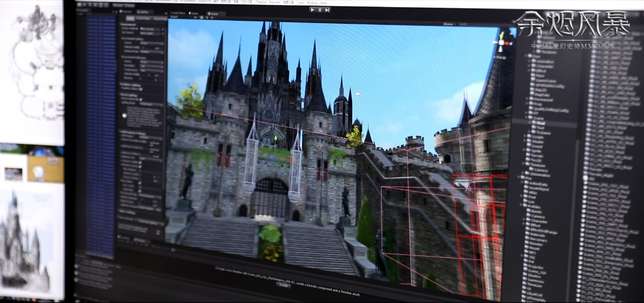The height and width of the screenshot is (303, 644).
Task: Open the Gizmos dropdown in Scene view
Action: (x=448, y=24)
